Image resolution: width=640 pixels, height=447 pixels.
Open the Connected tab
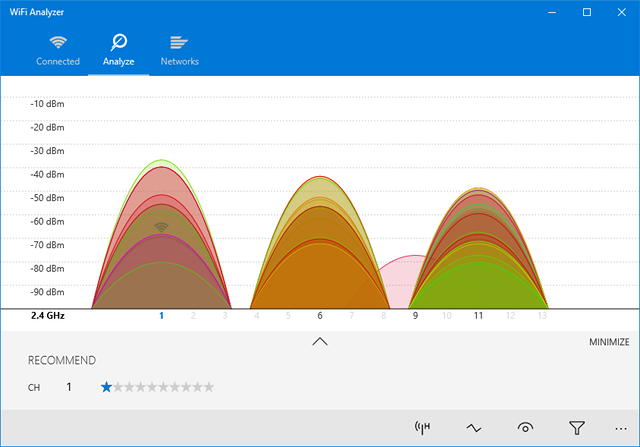58,49
